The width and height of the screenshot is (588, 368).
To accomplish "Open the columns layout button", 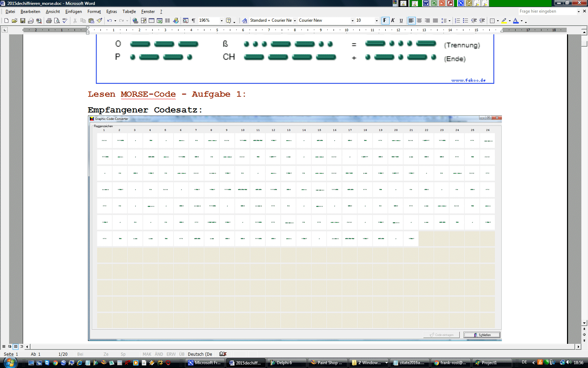I will click(168, 21).
